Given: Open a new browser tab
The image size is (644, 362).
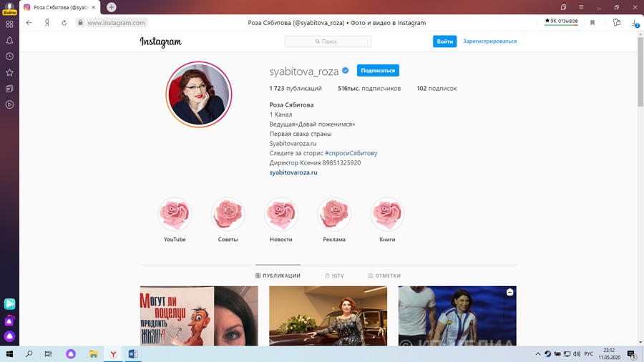Looking at the screenshot, I should click(112, 7).
